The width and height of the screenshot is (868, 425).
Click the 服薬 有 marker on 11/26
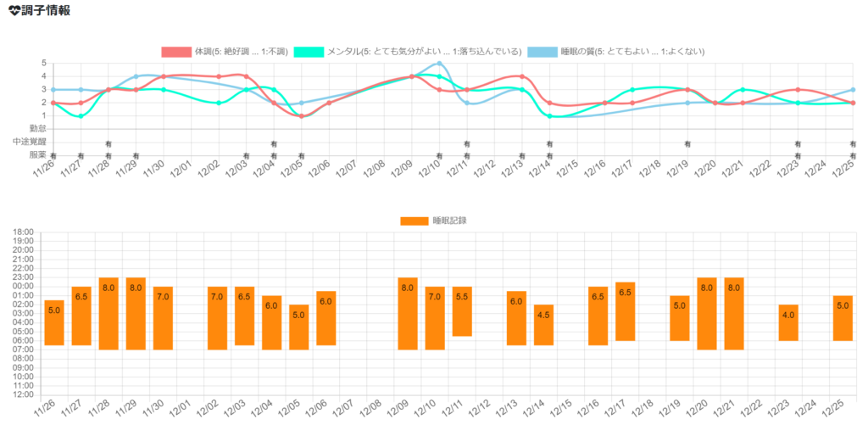click(x=53, y=156)
